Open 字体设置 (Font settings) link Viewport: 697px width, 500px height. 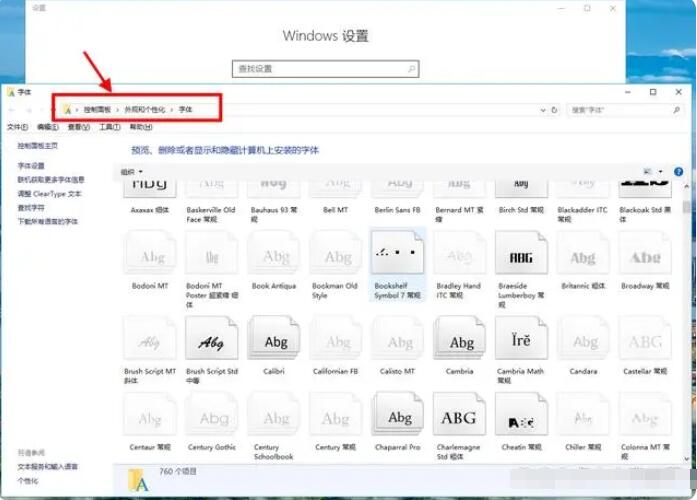31,166
